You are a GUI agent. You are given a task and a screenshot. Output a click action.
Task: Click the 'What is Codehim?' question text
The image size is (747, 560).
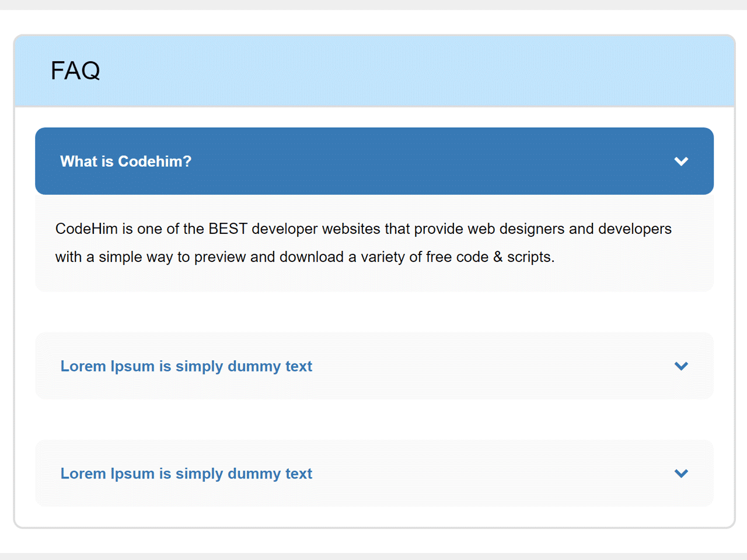tap(125, 162)
